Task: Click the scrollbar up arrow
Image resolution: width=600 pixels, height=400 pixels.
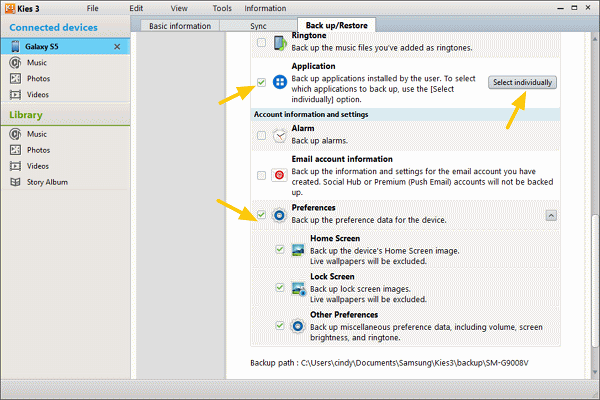Action: [595, 39]
